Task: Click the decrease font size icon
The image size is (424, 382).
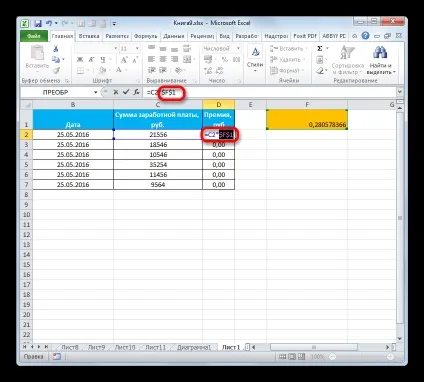Action: click(x=135, y=60)
